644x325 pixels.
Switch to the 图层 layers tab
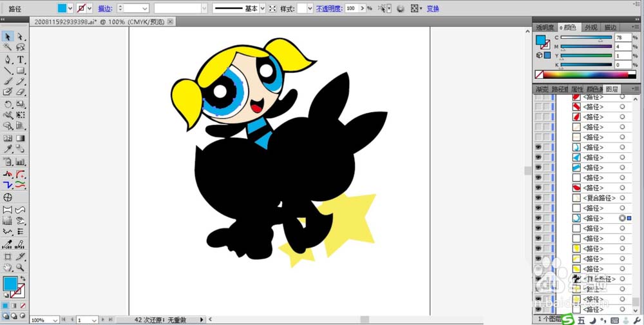[612, 89]
